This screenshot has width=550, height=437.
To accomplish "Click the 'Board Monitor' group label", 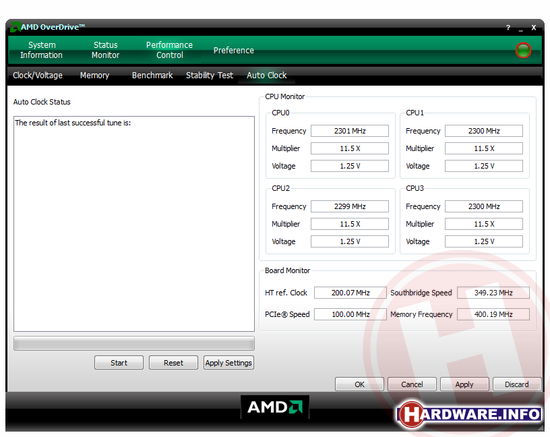I will click(x=287, y=271).
